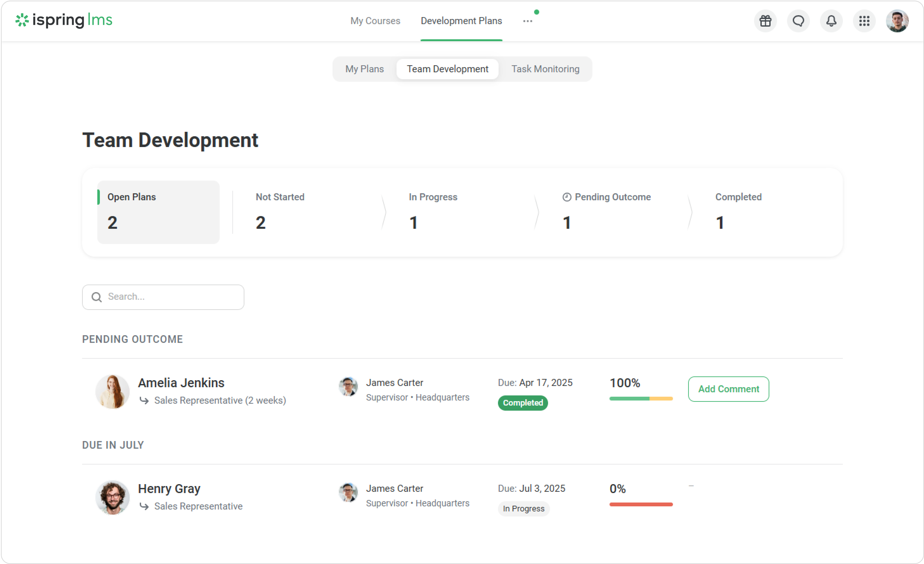The height and width of the screenshot is (564, 924).
Task: Click the search magnifier icon
Action: point(97,297)
